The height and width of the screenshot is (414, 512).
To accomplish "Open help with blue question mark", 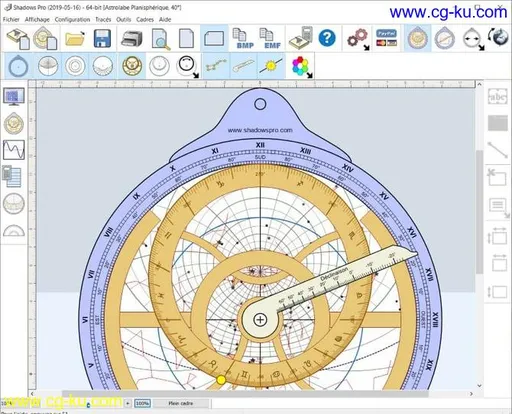I will coord(327,38).
